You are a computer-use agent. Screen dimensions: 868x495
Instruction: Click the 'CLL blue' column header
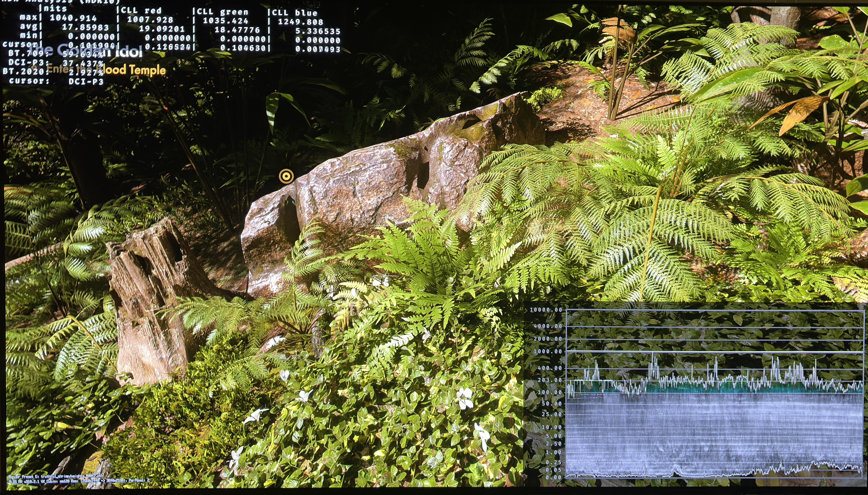coord(295,13)
